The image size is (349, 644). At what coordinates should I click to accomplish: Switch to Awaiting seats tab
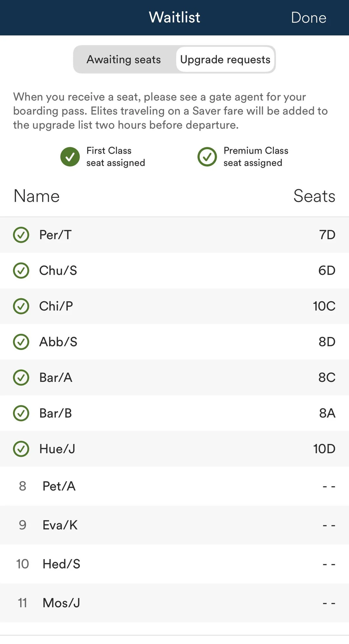[x=124, y=60]
